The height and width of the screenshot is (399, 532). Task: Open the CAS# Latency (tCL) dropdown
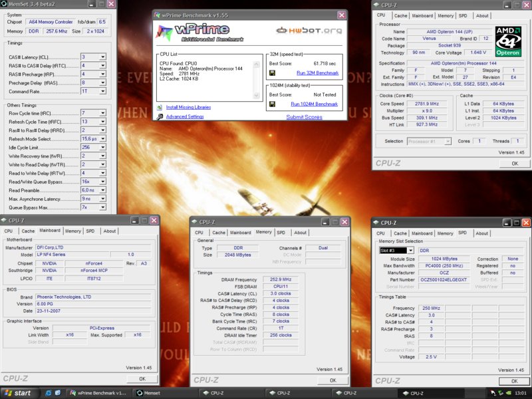point(102,57)
